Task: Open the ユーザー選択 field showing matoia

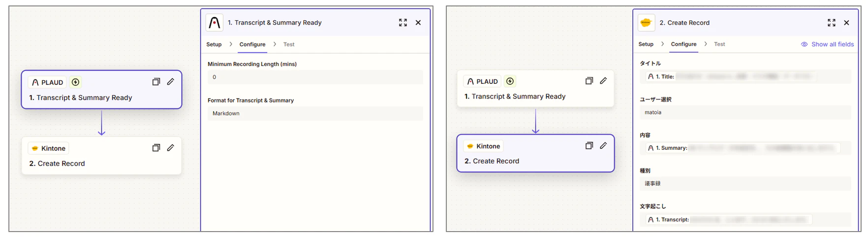Action: (x=745, y=112)
